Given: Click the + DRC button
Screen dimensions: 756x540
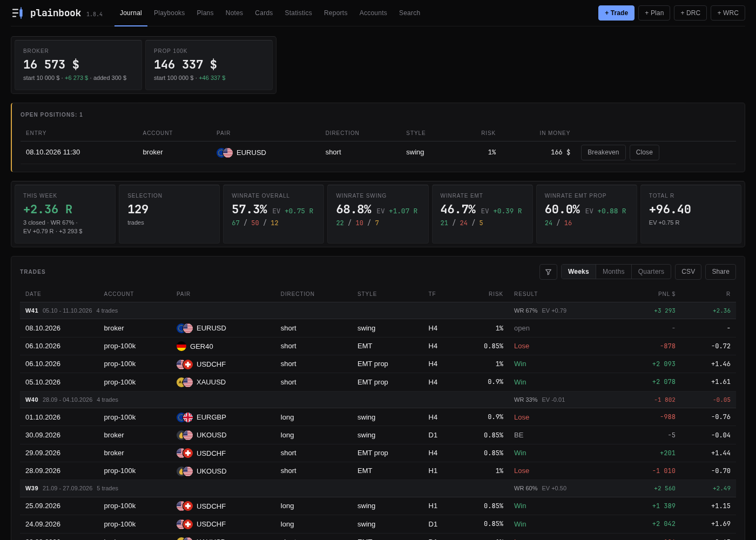Looking at the screenshot, I should (x=690, y=13).
